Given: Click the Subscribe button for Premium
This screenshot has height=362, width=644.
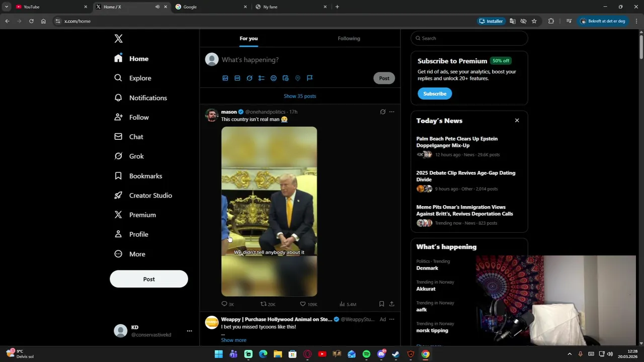Looking at the screenshot, I should [x=435, y=94].
